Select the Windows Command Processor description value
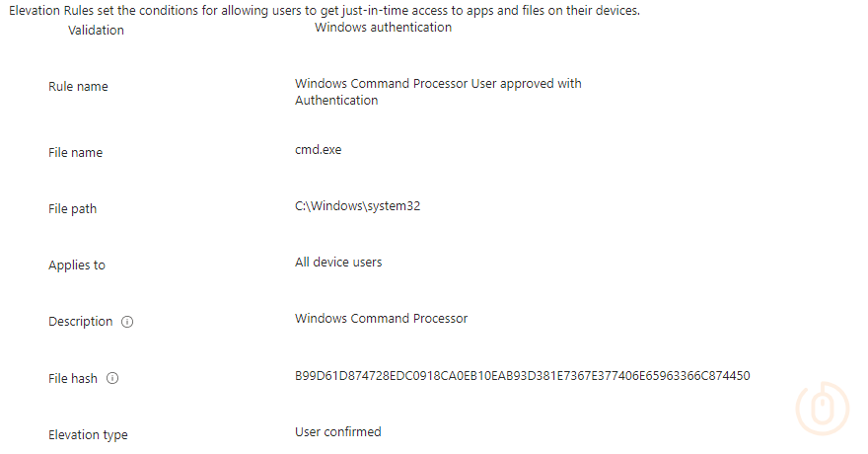The height and width of the screenshot is (454, 868). (x=381, y=319)
